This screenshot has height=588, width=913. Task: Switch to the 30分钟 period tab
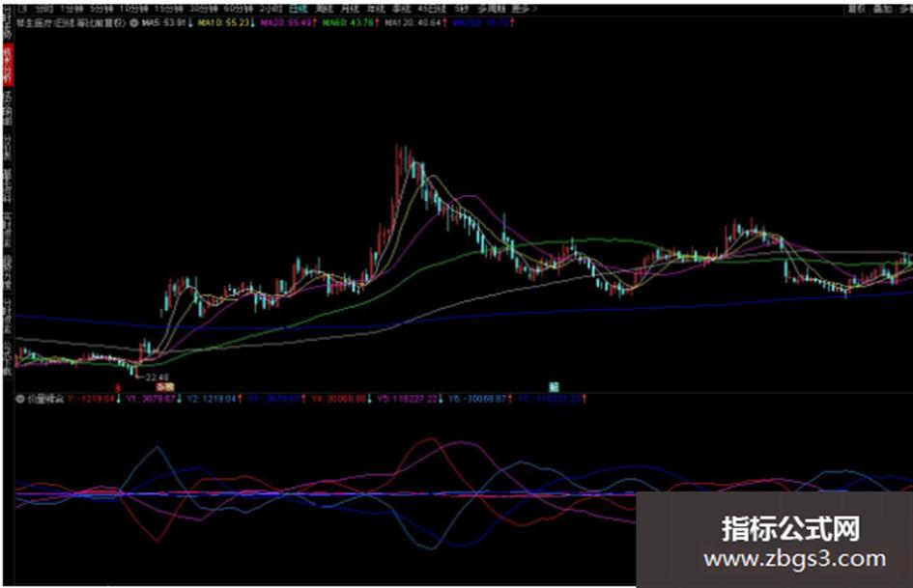[204, 10]
